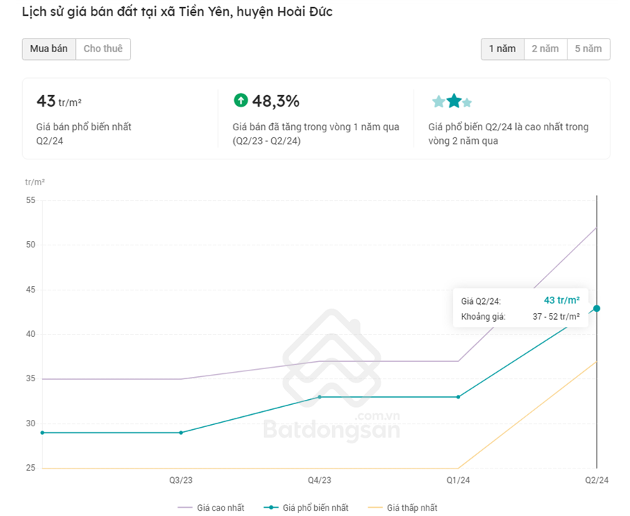Click the teal data point at Q2/24

597,308
